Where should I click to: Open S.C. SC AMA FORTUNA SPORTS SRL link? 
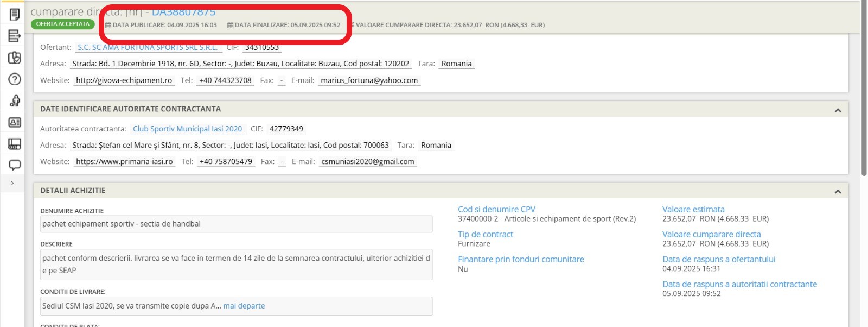point(148,48)
